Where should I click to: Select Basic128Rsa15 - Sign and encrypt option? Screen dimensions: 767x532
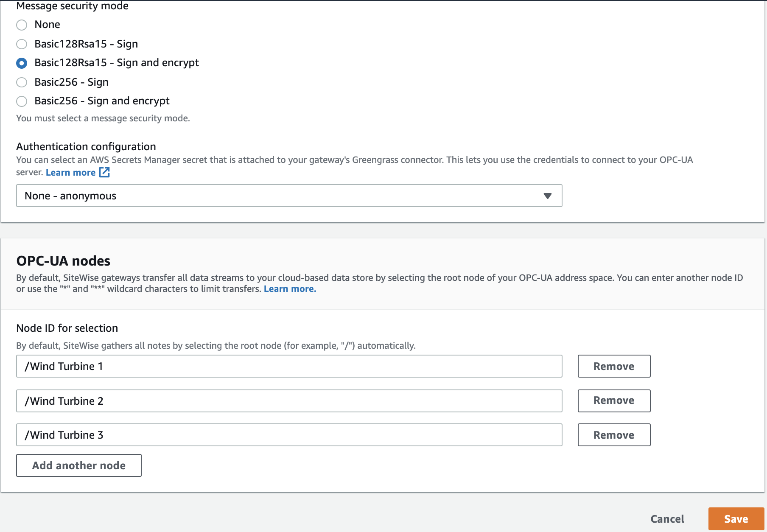tap(22, 63)
